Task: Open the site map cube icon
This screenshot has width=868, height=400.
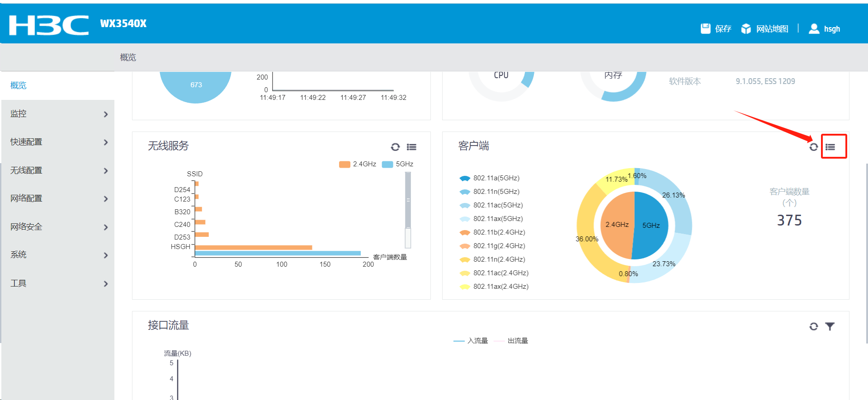Action: [746, 28]
